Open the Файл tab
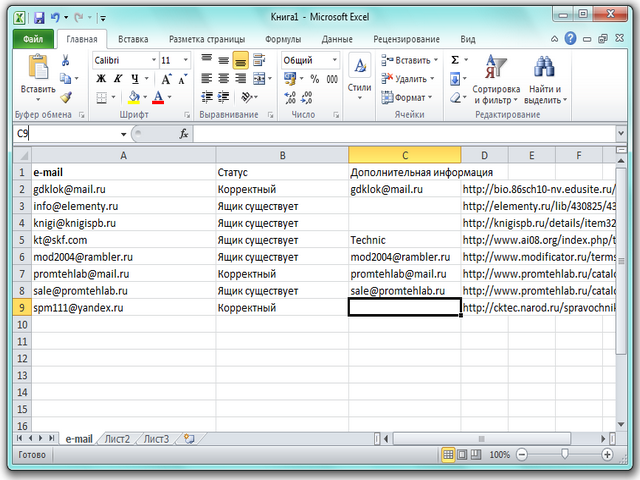 pos(33,39)
